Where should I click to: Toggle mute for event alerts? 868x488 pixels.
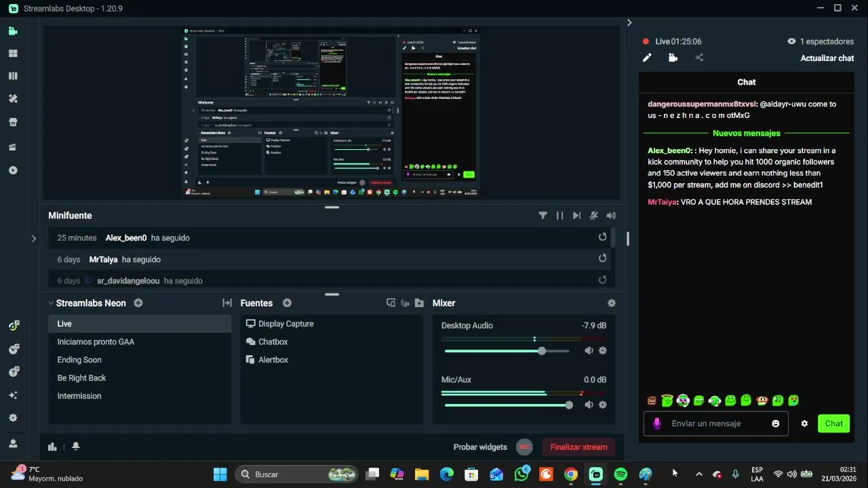pos(594,216)
